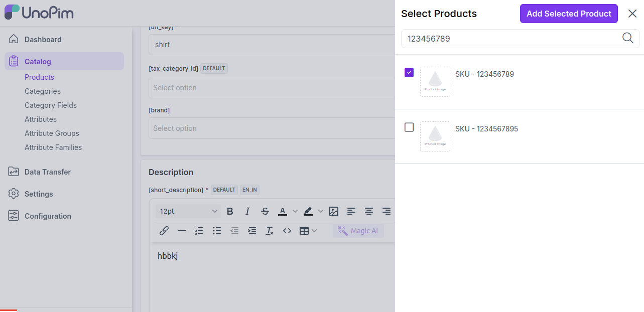Insert an image into the description editor
The width and height of the screenshot is (644, 312).
pyautogui.click(x=334, y=211)
